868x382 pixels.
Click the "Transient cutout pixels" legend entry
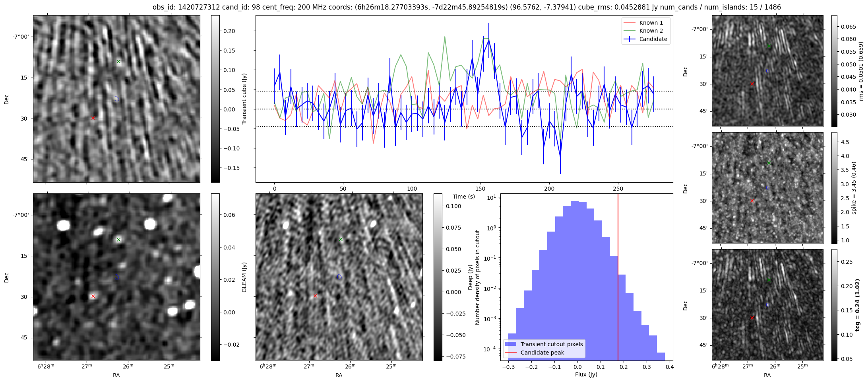click(552, 344)
